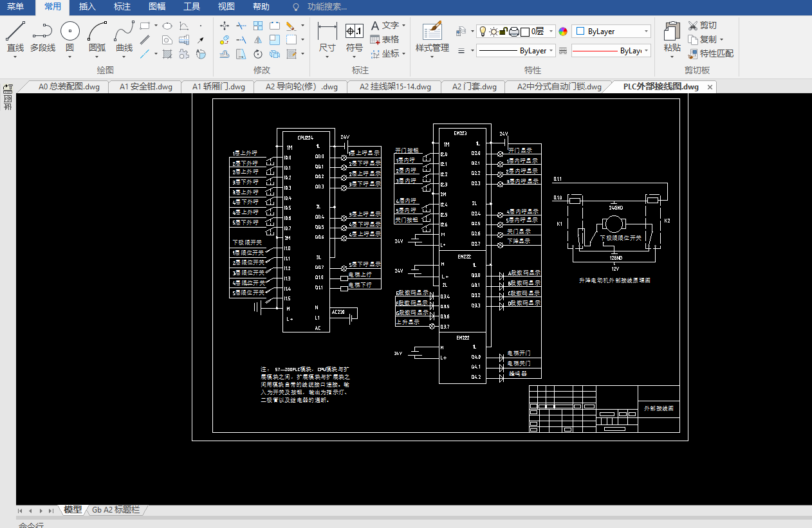Toggle the layer lightbulb on/off icon
Screen dimensions: 812x528
(483, 31)
